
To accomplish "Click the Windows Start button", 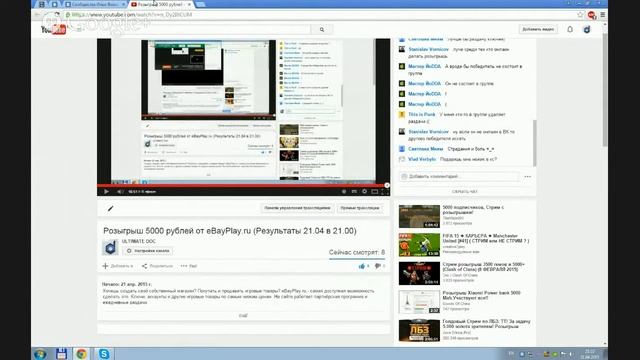I will 40,354.
